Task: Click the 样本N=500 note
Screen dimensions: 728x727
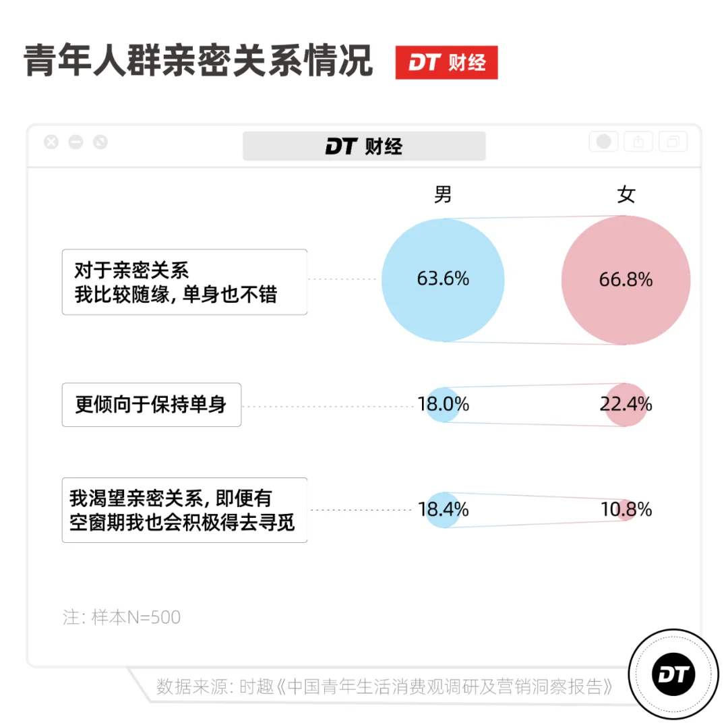Action: click(x=122, y=617)
